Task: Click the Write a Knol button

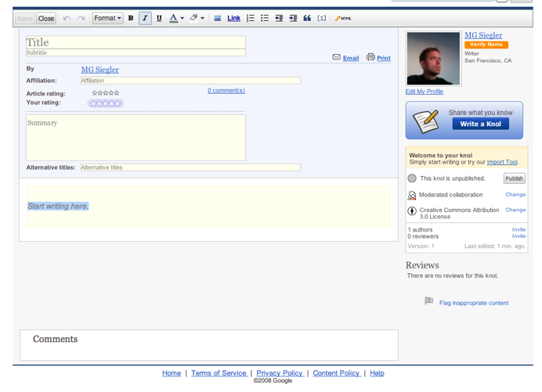Action: 480,124
